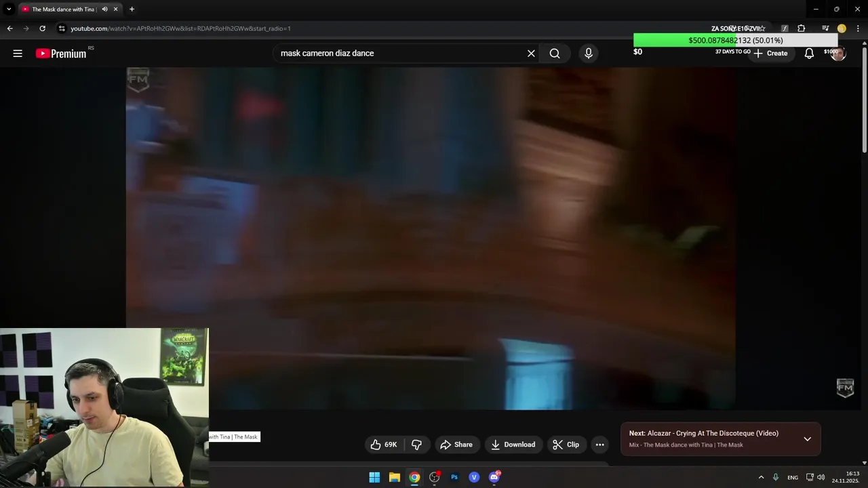Open the YouTube hamburger guide menu
The width and height of the screenshot is (868, 488).
pos(18,53)
